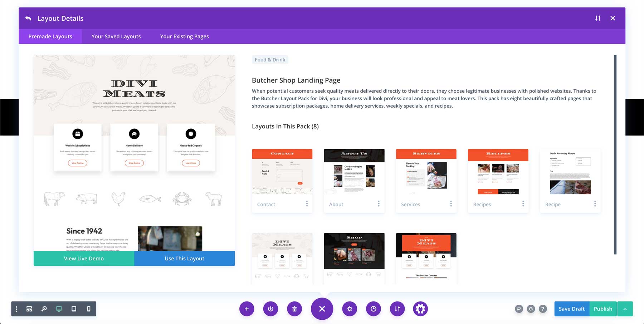Click the View Live Demo button
644x324 pixels.
coord(84,258)
